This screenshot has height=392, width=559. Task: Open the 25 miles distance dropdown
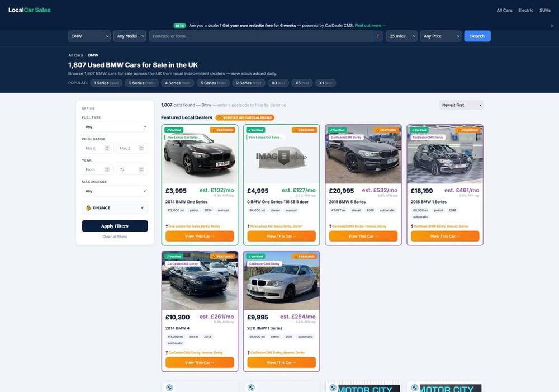(x=402, y=36)
